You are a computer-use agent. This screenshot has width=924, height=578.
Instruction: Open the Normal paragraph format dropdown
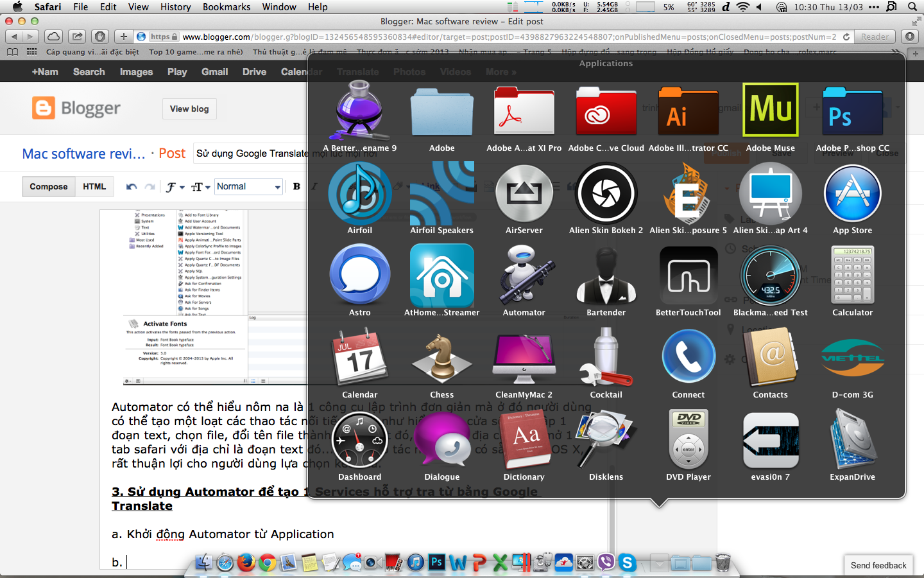(249, 186)
